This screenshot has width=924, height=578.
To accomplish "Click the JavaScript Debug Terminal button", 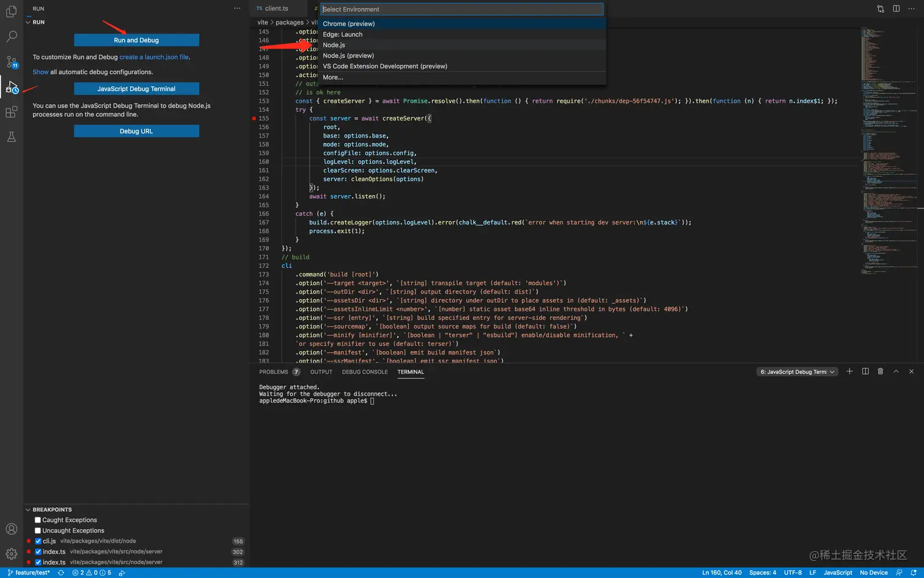I will pos(136,89).
